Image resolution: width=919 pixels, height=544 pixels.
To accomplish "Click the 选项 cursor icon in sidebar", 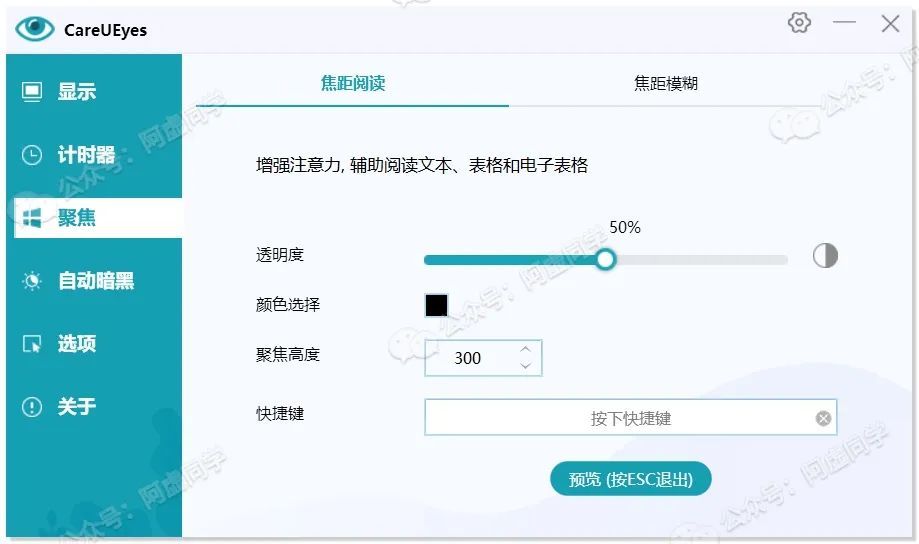I will (x=32, y=344).
